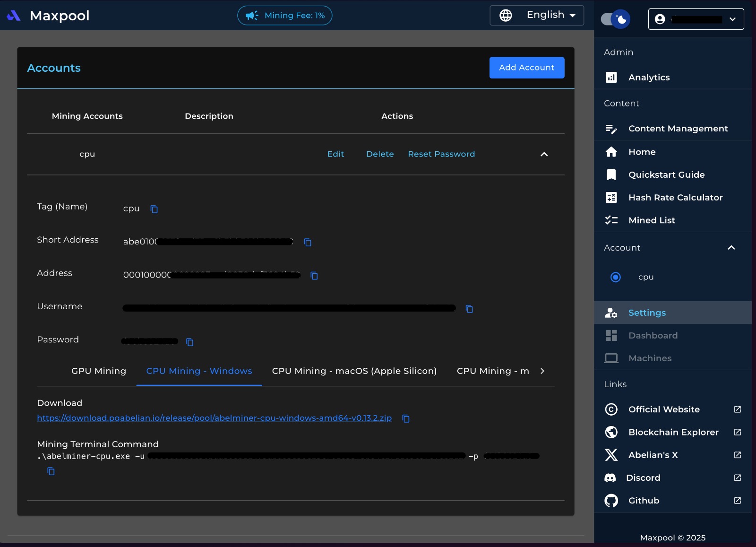Copy the Tag (Name) value cpu
756x547 pixels.
coord(154,209)
